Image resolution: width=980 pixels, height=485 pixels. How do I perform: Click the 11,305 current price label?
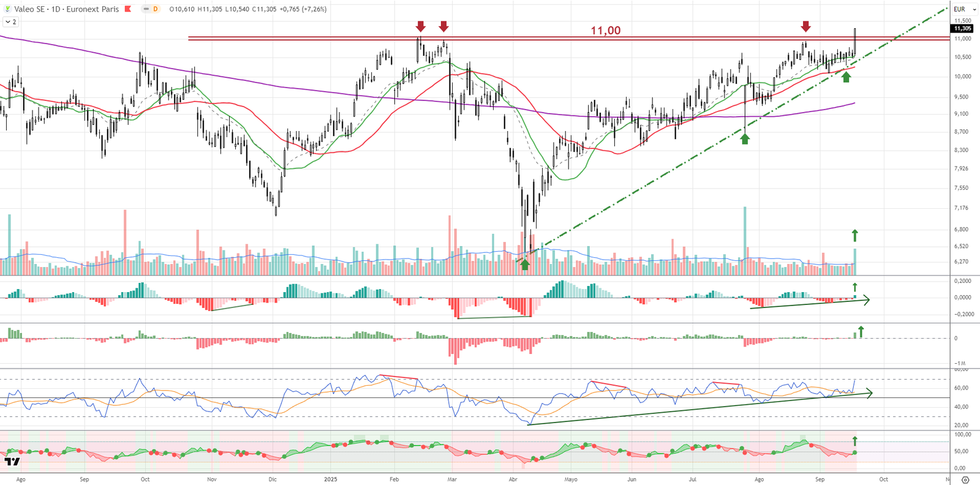962,29
